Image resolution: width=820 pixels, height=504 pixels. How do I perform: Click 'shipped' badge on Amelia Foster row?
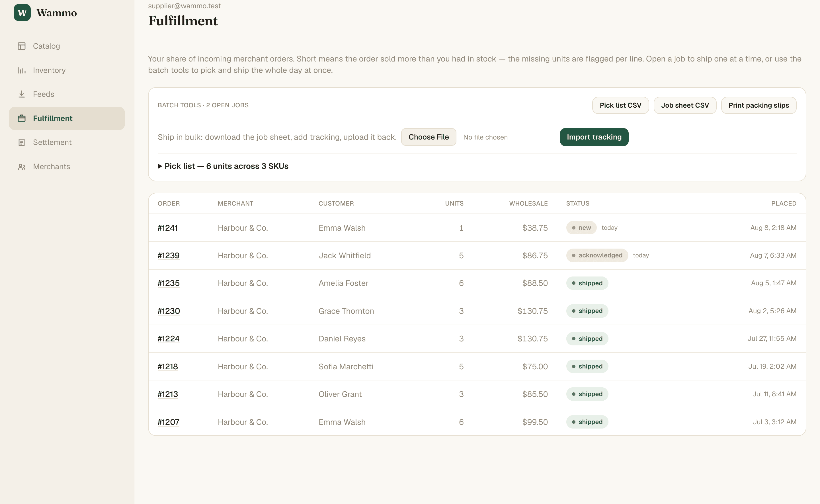(587, 283)
